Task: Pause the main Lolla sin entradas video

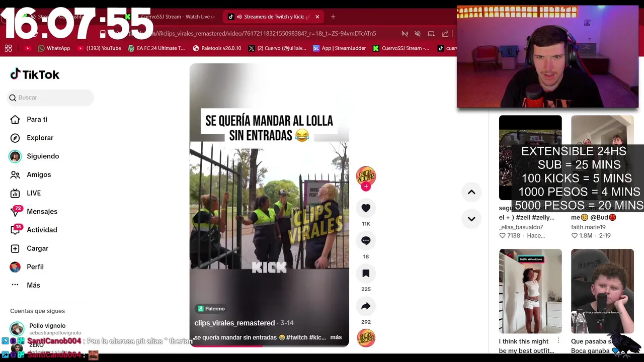Action: (x=269, y=205)
